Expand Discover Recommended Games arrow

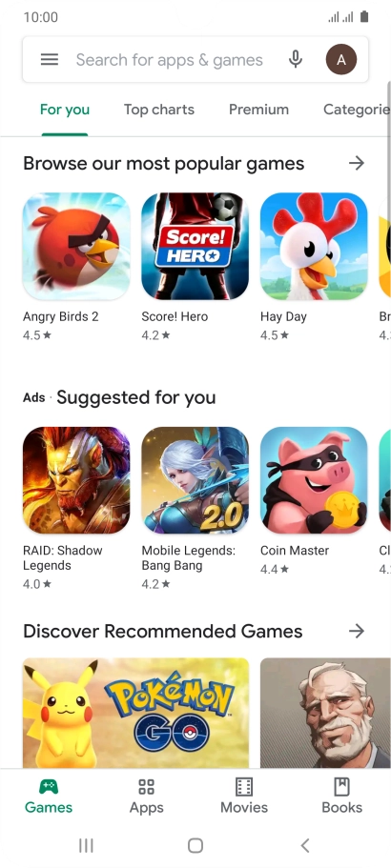coord(357,631)
